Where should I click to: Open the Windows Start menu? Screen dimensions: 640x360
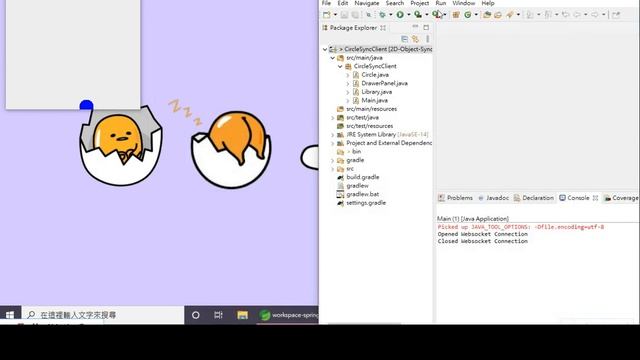click(x=10, y=315)
